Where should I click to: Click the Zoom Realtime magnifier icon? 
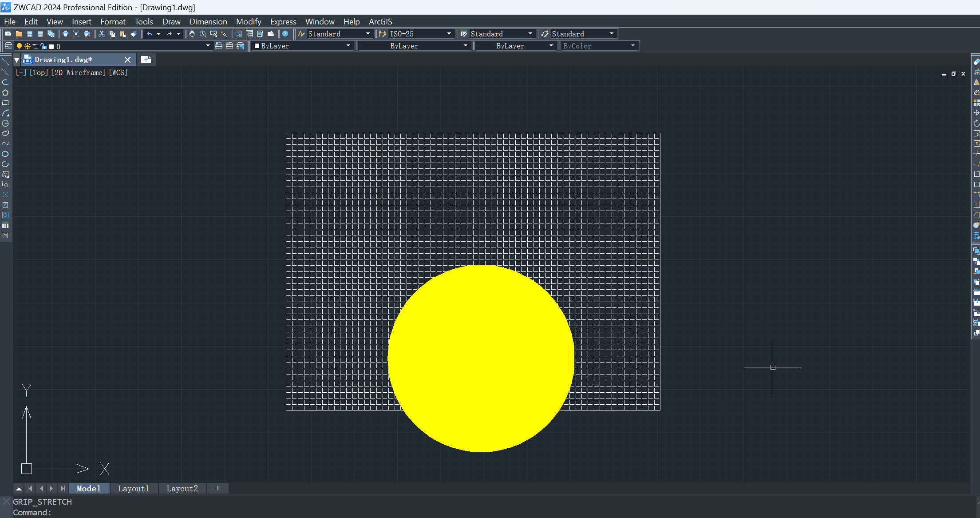[203, 34]
